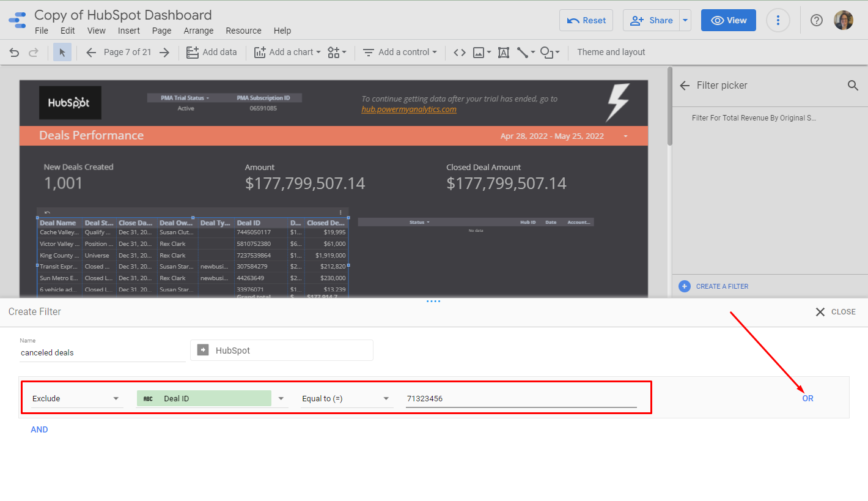The width and height of the screenshot is (868, 501).
Task: Open the Add a chart dropdown
Action: point(287,52)
